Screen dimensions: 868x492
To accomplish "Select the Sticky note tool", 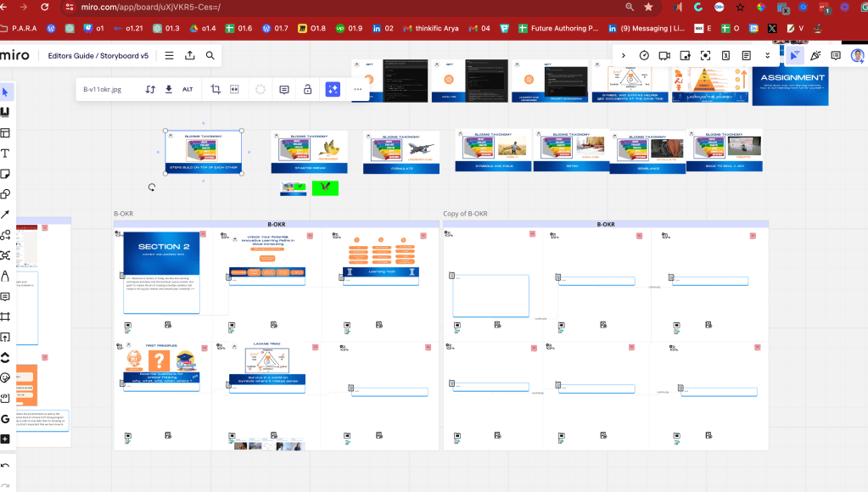I will coord(5,174).
